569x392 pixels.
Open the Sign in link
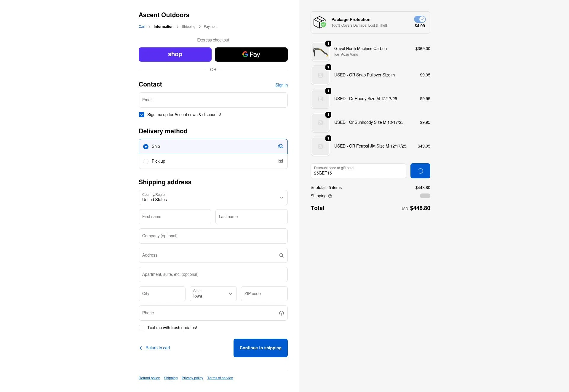pos(281,85)
